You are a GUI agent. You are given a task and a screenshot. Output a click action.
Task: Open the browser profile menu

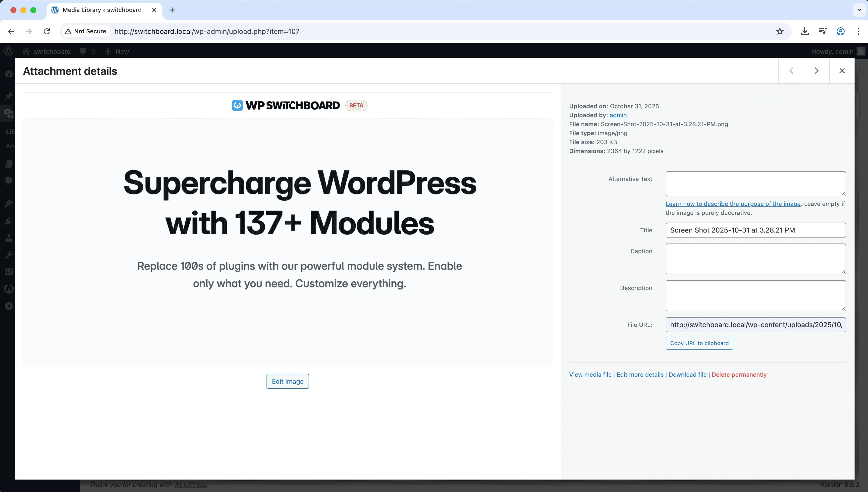pyautogui.click(x=840, y=31)
